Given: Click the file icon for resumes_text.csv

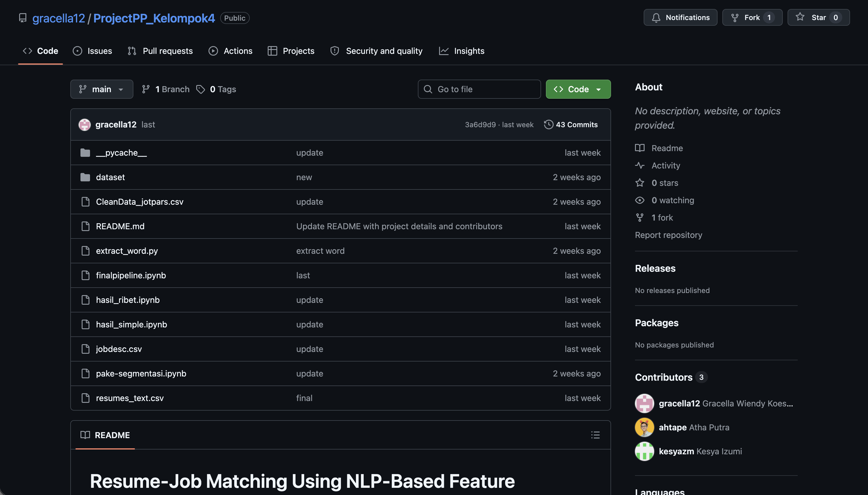Looking at the screenshot, I should point(85,398).
